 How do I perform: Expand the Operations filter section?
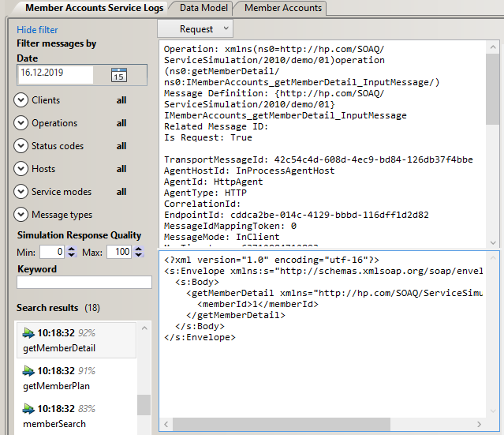[x=21, y=123]
